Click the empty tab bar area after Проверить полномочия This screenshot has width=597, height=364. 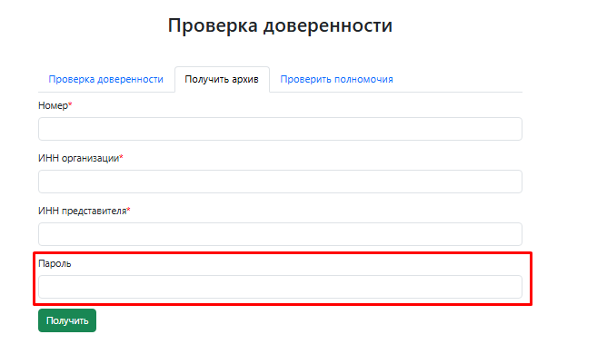[462, 79]
